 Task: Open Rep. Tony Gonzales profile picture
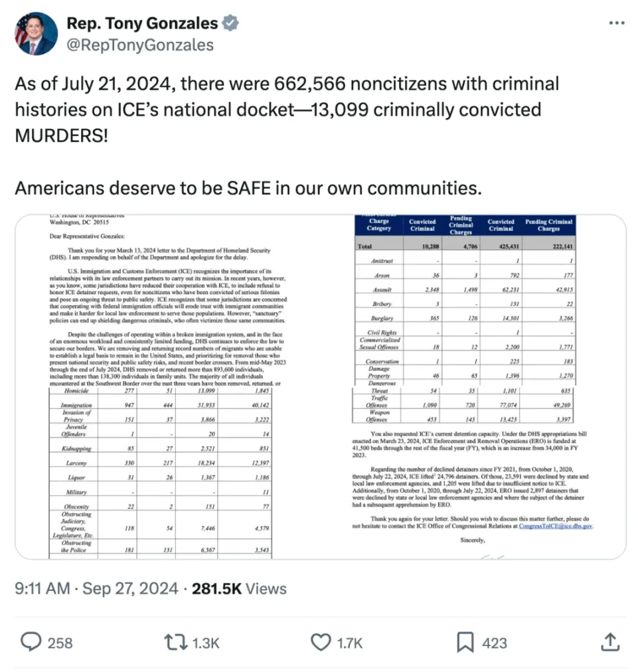click(36, 34)
